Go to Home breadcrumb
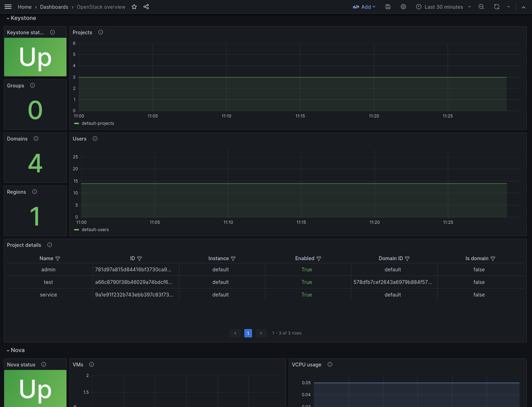Screen dimensions: 532x407 click(x=24, y=7)
